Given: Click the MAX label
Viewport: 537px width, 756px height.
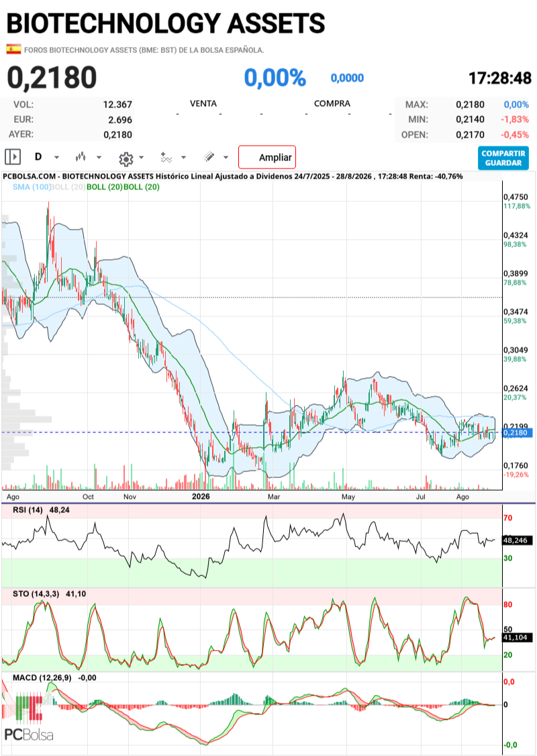Looking at the screenshot, I should pyautogui.click(x=416, y=105).
